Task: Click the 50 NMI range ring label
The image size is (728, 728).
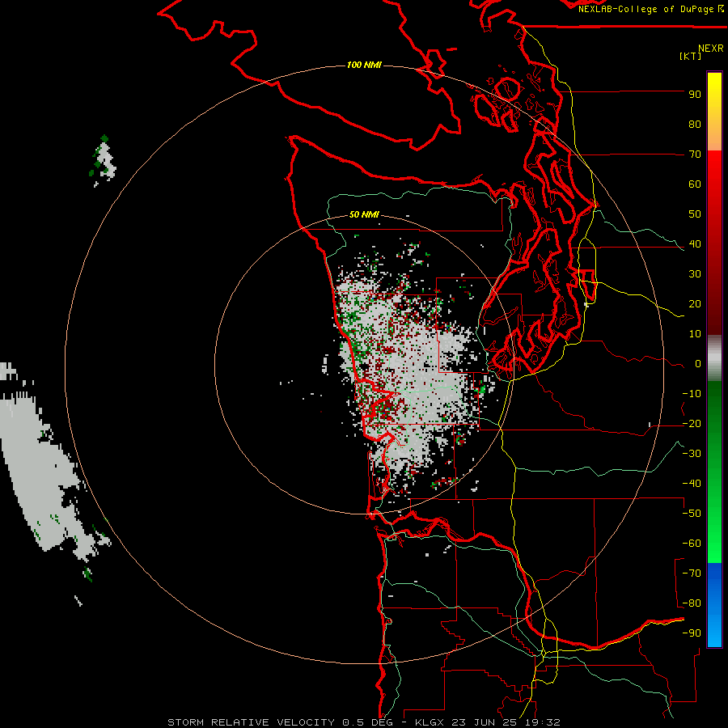Action: click(x=364, y=214)
